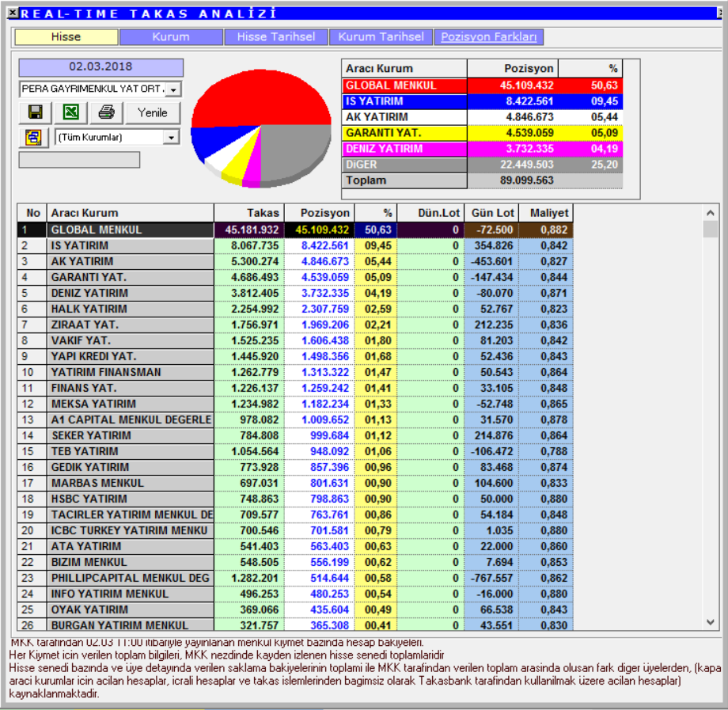Select the FINANS YAT. row
This screenshot has height=710, width=728.
pyautogui.click(x=295, y=388)
